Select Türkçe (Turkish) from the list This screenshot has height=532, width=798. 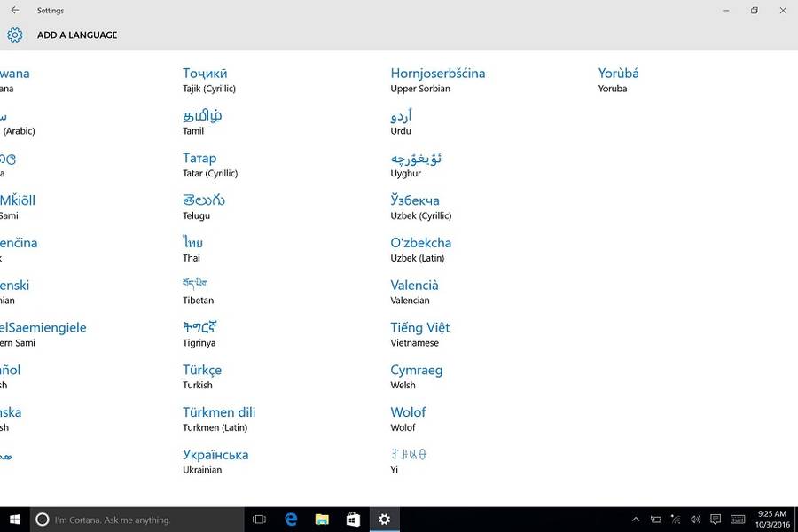[202, 377]
